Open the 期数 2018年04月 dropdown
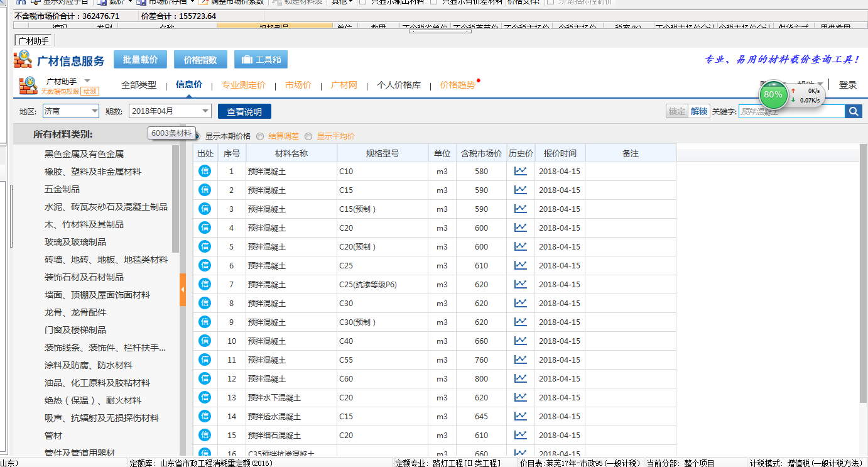Viewport: 868px width, 467px height. pyautogui.click(x=170, y=111)
